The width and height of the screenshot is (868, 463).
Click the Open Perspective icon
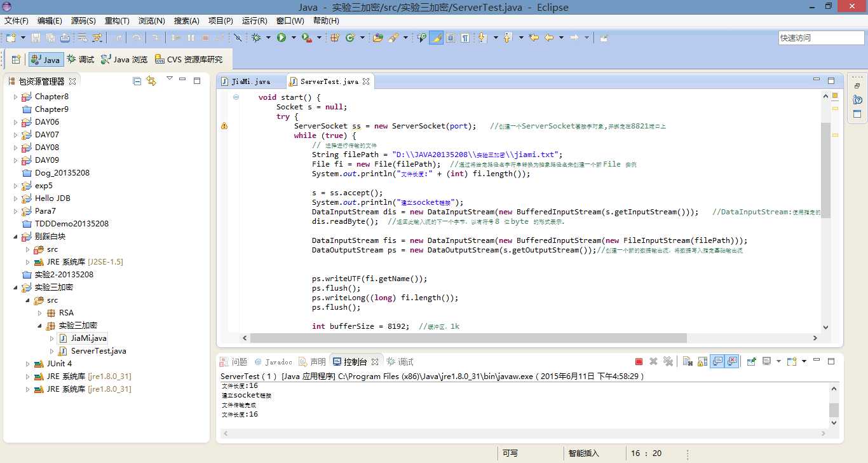pyautogui.click(x=16, y=60)
